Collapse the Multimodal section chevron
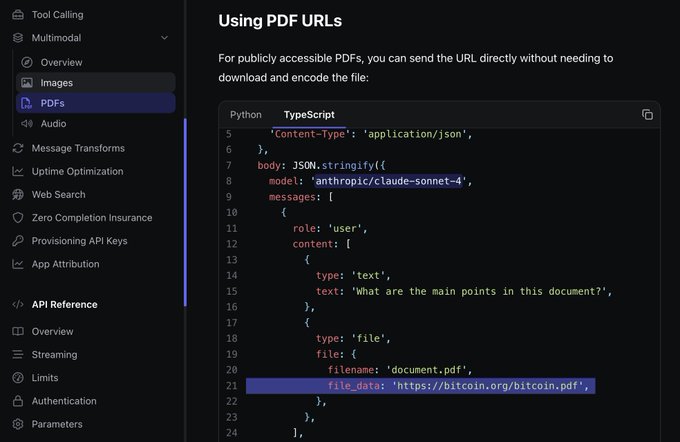Viewport: 680px width, 442px height. (x=164, y=38)
